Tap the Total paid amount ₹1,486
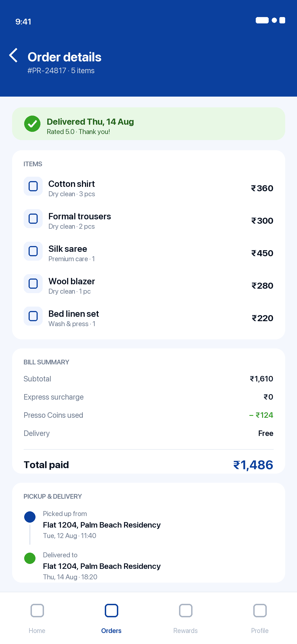Screen dimensions: 297x644 [253, 465]
